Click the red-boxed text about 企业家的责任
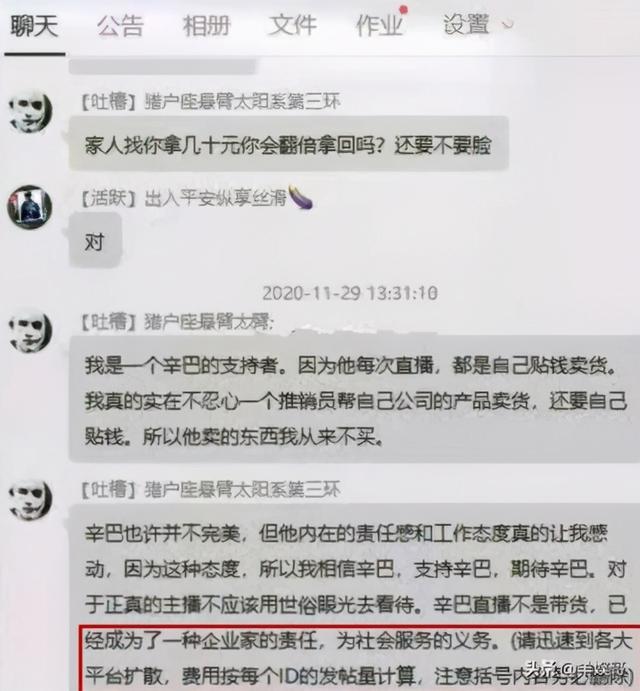The width and height of the screenshot is (640, 691). click(360, 658)
